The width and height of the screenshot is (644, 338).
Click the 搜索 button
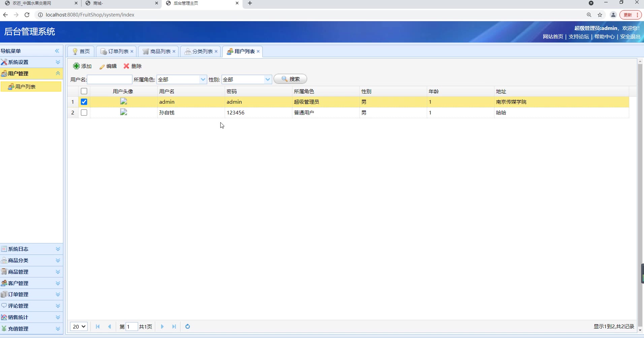click(290, 79)
